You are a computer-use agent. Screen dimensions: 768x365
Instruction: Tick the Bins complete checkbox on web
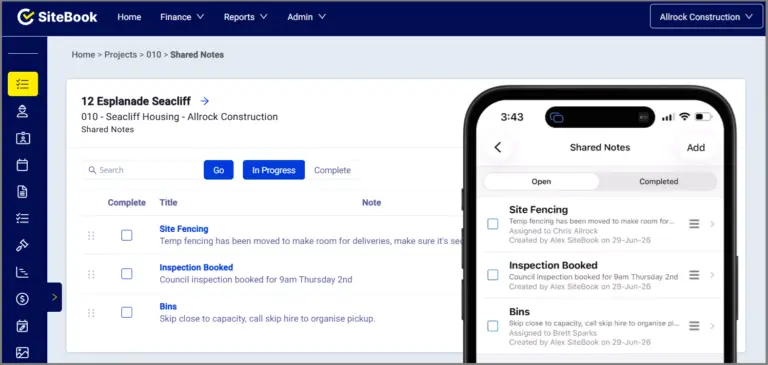(x=126, y=312)
